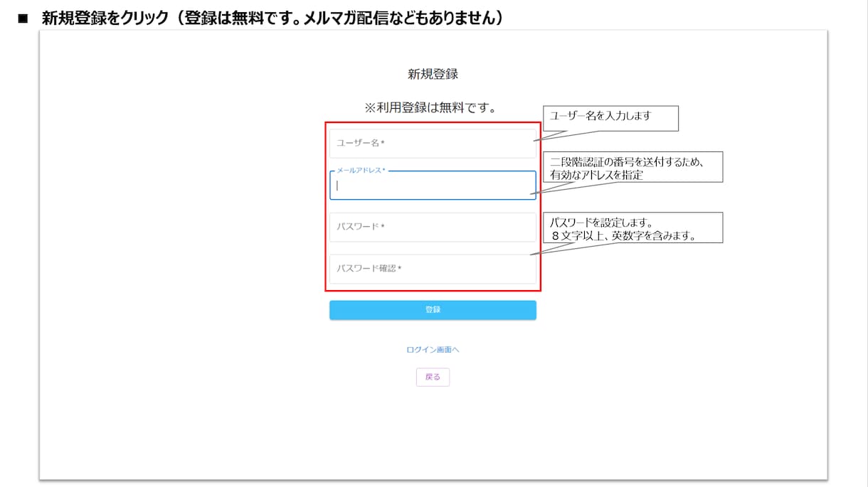Click the パスワード確認 input field
868x487 pixels.
click(x=433, y=269)
